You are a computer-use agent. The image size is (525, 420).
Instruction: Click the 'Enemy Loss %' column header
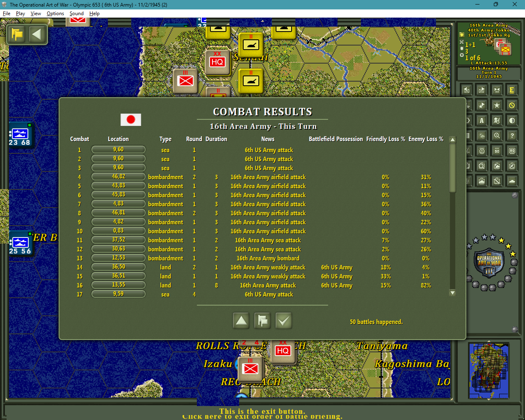coord(426,139)
